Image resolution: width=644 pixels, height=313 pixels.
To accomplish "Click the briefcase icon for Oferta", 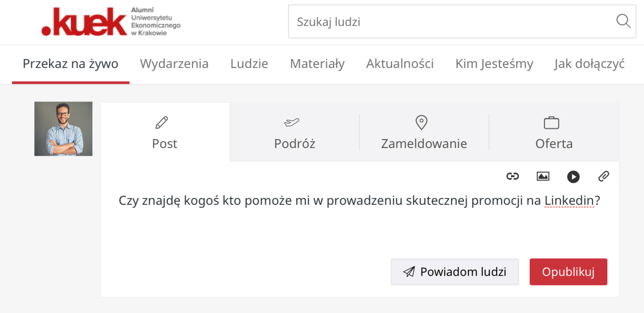I will tap(551, 123).
